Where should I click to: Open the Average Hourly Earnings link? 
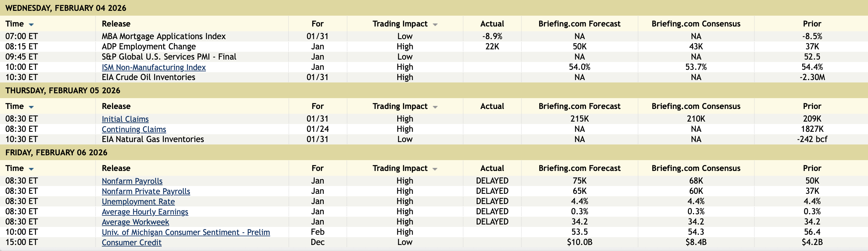[x=145, y=212]
